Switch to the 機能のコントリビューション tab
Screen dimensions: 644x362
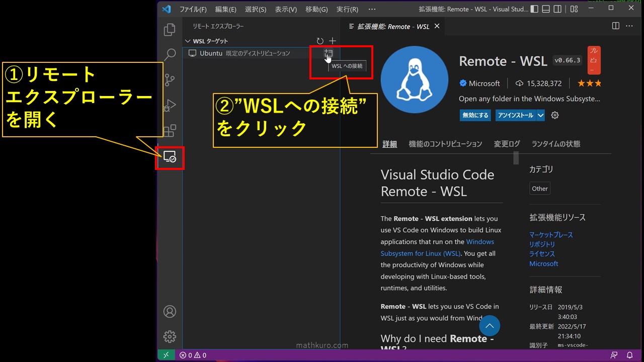pos(445,144)
